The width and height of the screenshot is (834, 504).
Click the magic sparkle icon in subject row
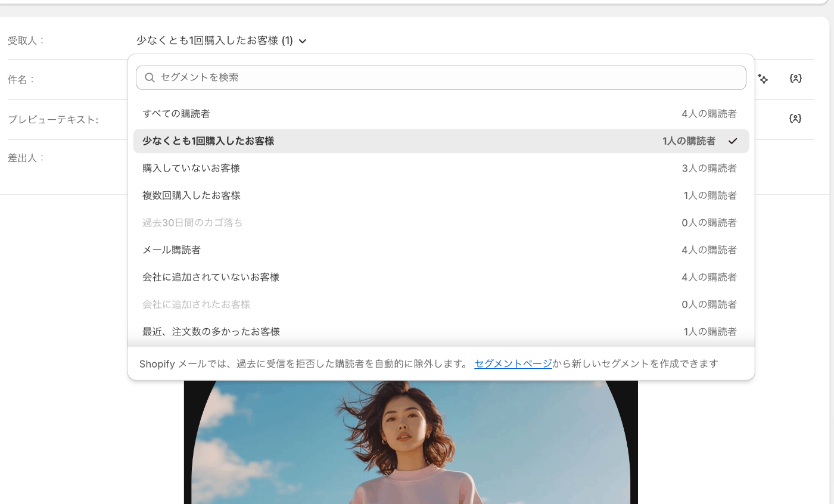(x=763, y=79)
